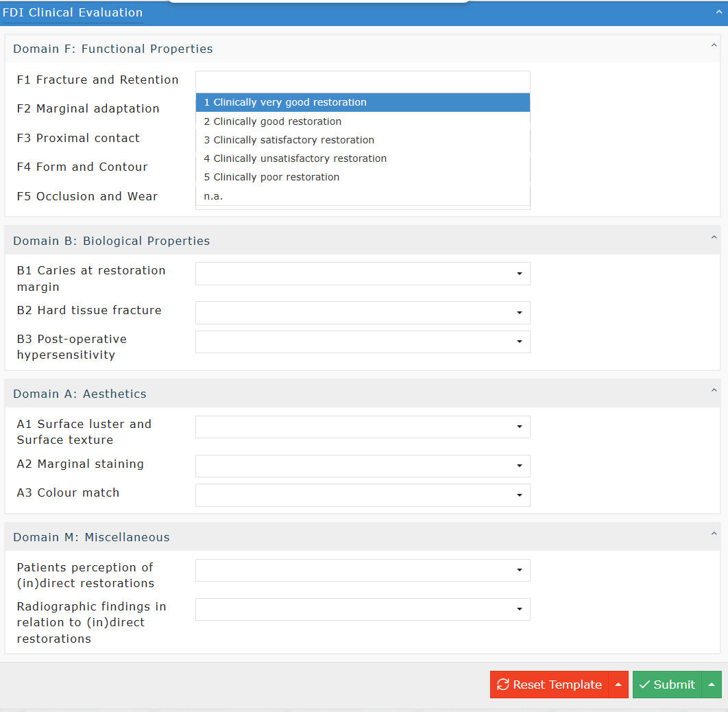Open A2 Marginal staining dropdown
This screenshot has height=712, width=728.
pos(363,466)
